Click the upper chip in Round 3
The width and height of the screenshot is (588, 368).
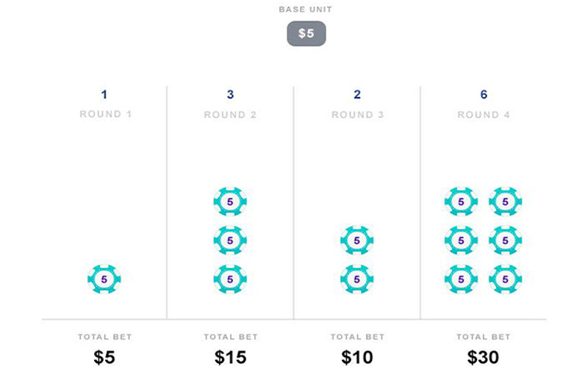click(x=357, y=240)
